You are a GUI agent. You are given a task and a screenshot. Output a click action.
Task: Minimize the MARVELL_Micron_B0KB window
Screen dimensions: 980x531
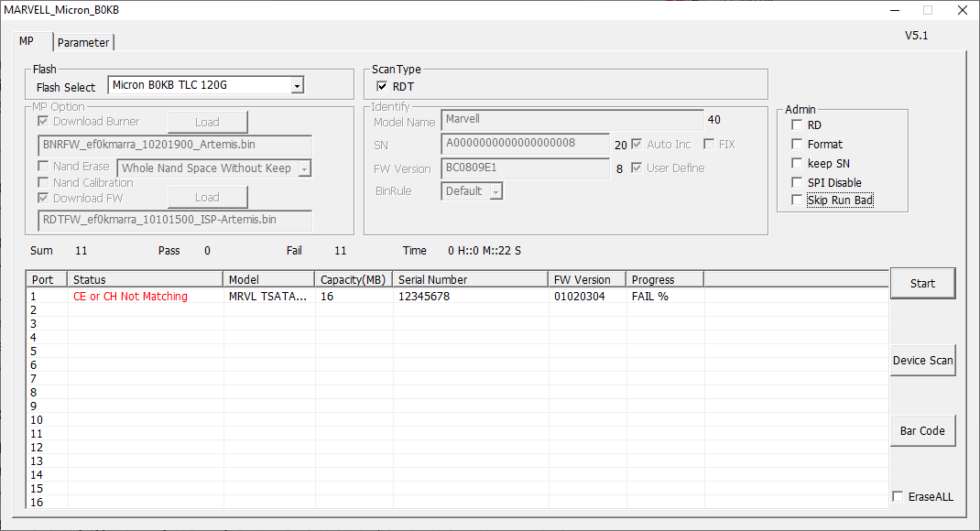[895, 10]
